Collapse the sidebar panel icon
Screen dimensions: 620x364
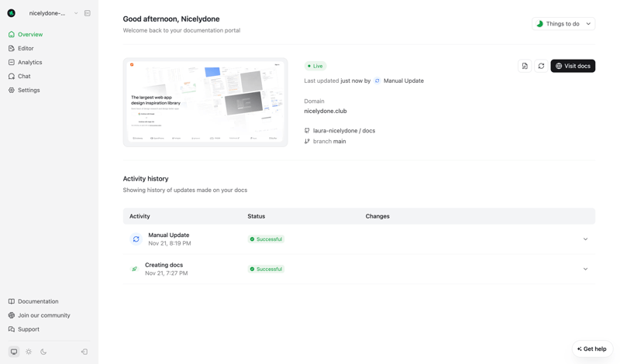pyautogui.click(x=88, y=13)
